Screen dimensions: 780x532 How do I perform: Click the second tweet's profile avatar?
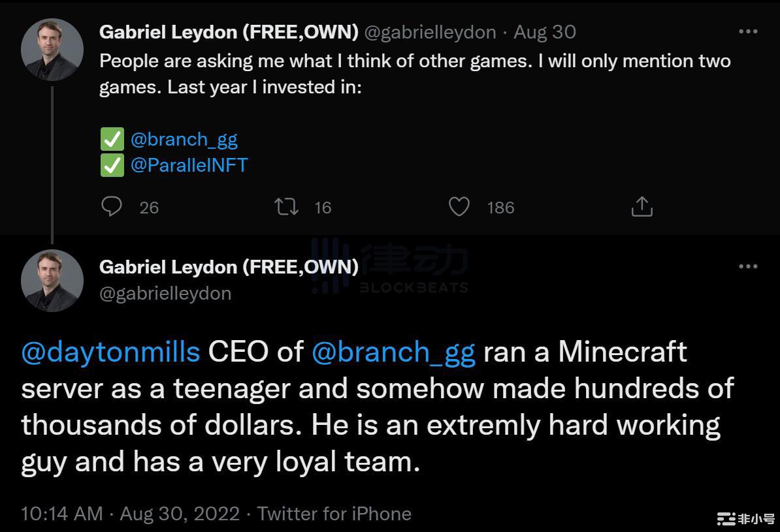pos(52,280)
